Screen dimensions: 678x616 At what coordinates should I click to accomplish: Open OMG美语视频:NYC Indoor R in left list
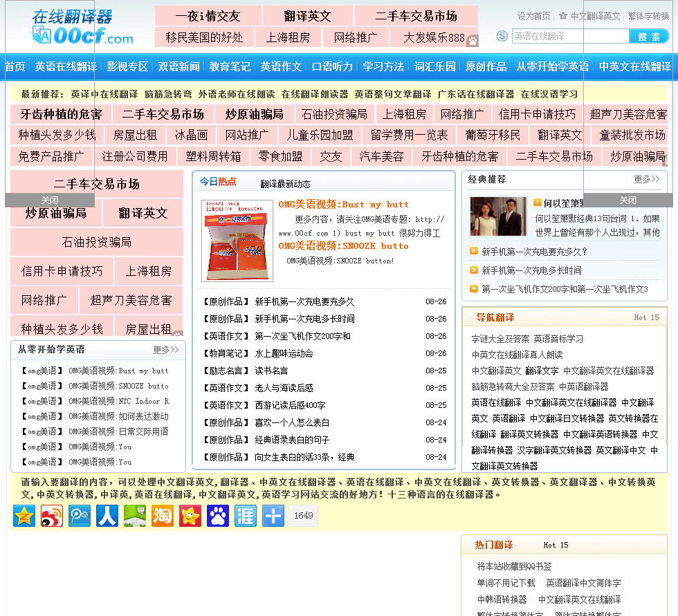(119, 401)
